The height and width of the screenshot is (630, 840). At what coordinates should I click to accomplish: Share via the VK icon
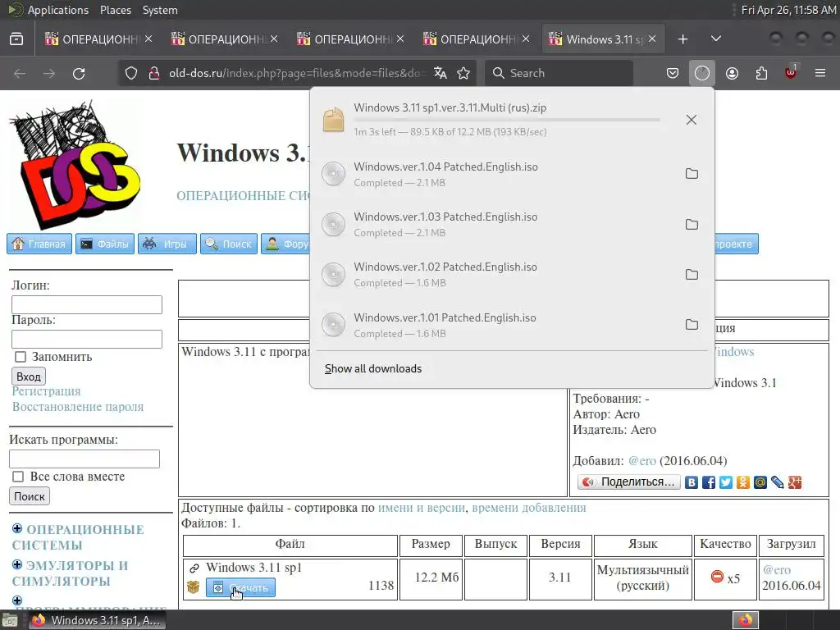pyautogui.click(x=692, y=482)
